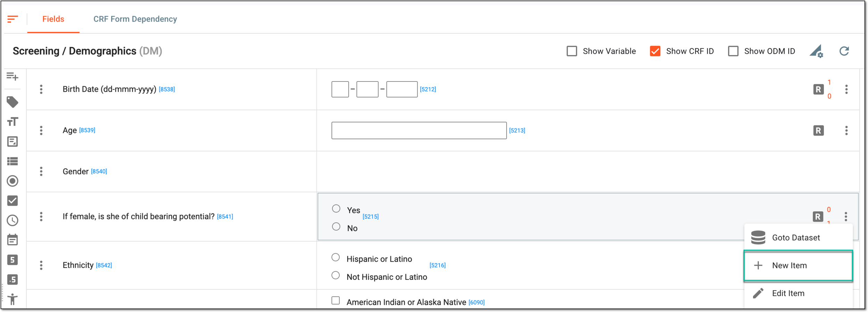Image resolution: width=868 pixels, height=312 pixels.
Task: Open drag handle menu for child bearing row
Action: 41,217
